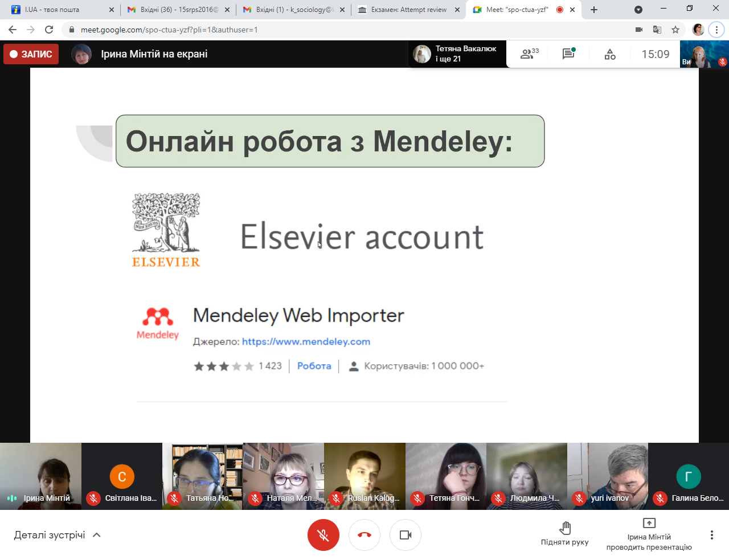729x560 pixels.
Task: Expand Деталі зустрічі meeting details
Action: [57, 535]
